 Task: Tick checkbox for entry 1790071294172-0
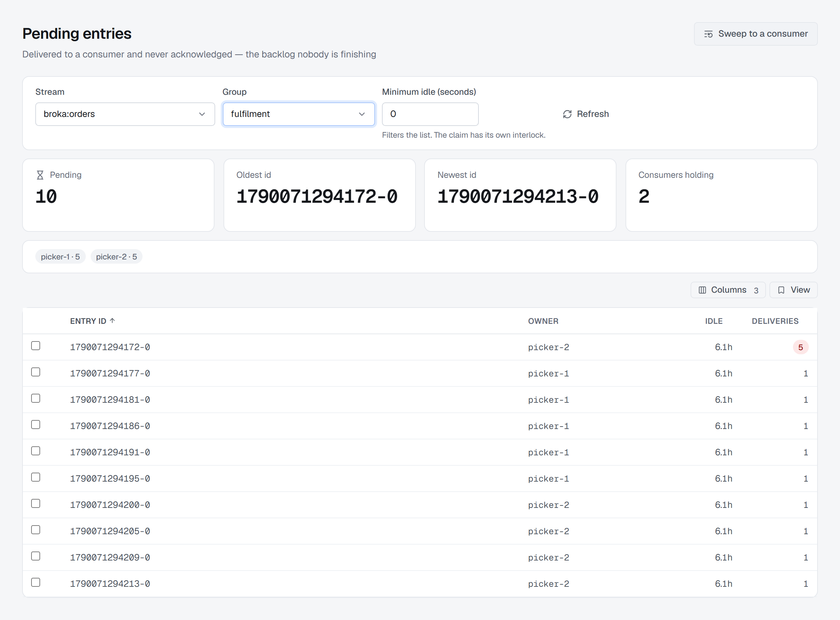[36, 346]
